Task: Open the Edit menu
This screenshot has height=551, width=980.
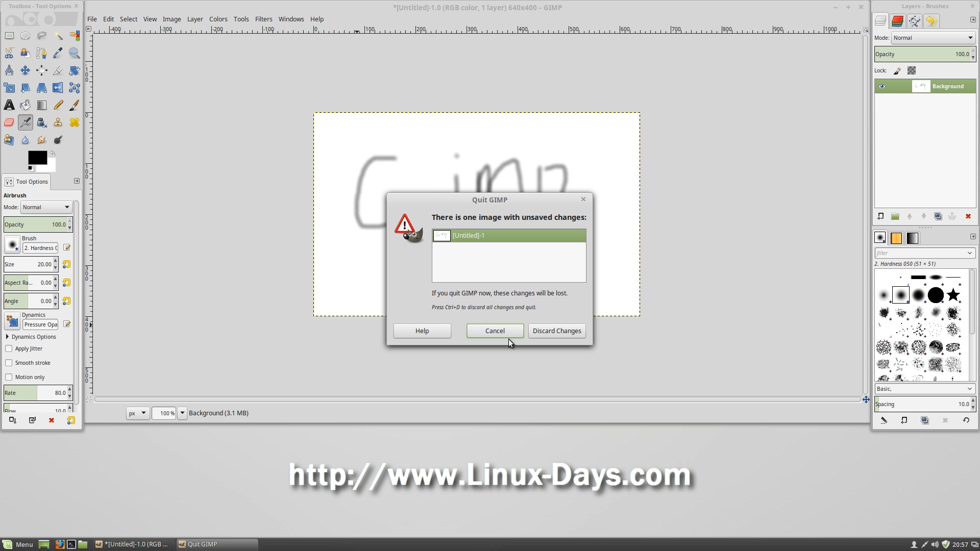Action: [x=108, y=19]
